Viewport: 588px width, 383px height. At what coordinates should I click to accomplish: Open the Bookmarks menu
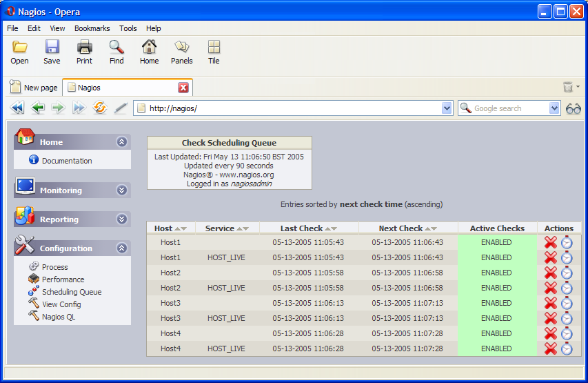coord(92,28)
